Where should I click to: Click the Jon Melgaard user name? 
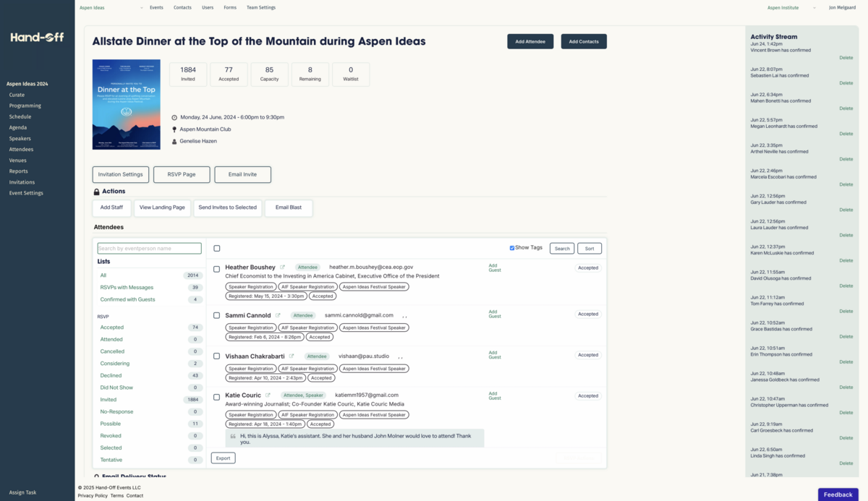[842, 7]
